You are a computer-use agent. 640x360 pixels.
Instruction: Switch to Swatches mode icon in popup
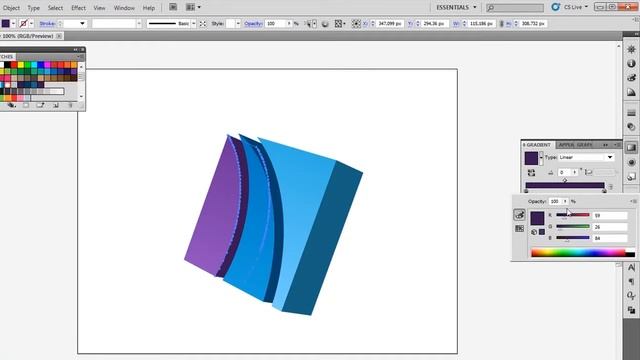519,229
